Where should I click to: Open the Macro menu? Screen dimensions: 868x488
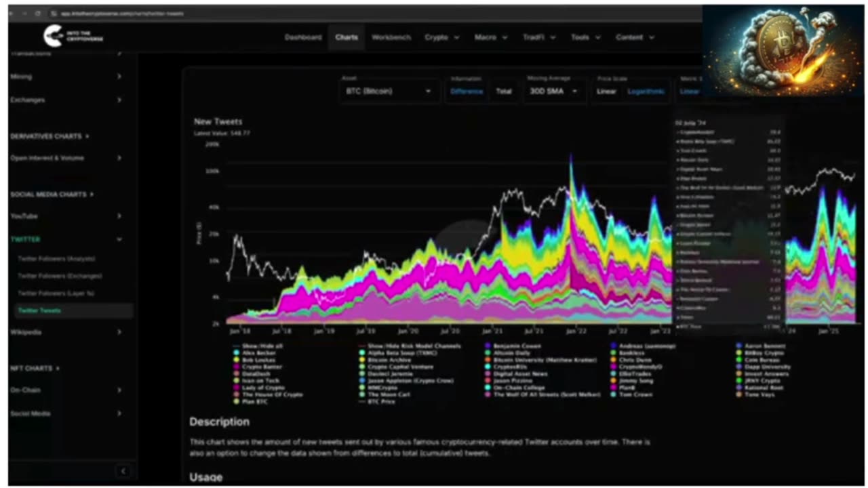pyautogui.click(x=491, y=37)
